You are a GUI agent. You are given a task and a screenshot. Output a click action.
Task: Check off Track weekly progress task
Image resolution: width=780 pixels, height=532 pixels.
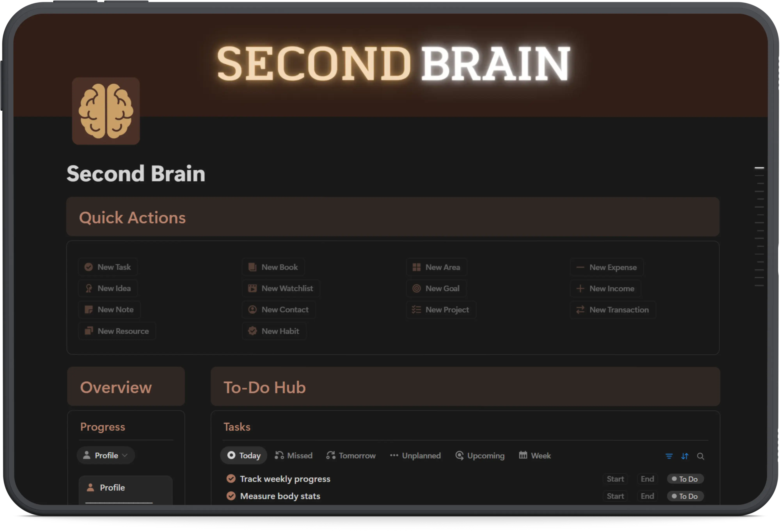pyautogui.click(x=231, y=479)
